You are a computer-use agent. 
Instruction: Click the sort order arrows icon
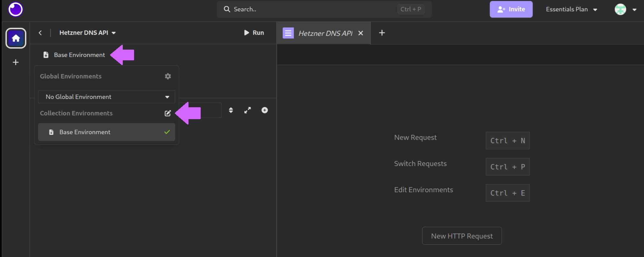click(x=231, y=110)
